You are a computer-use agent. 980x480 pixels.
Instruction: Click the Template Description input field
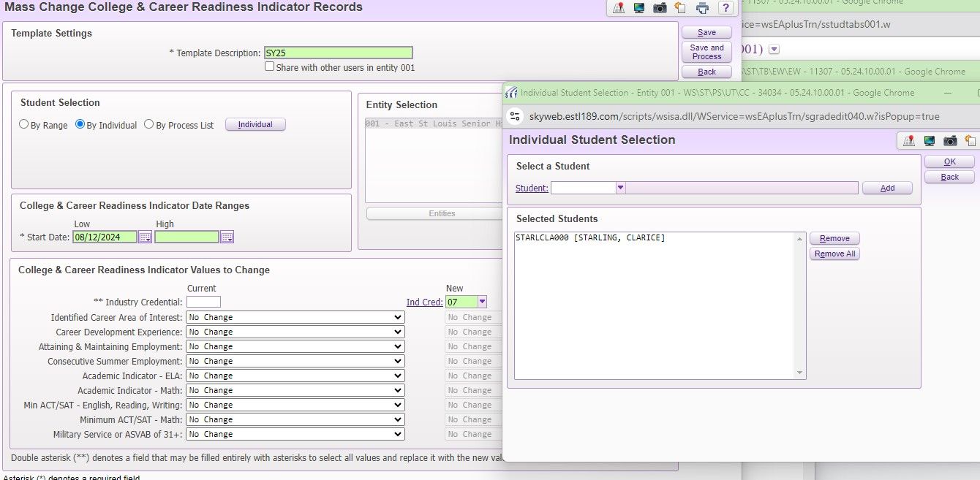coord(338,53)
